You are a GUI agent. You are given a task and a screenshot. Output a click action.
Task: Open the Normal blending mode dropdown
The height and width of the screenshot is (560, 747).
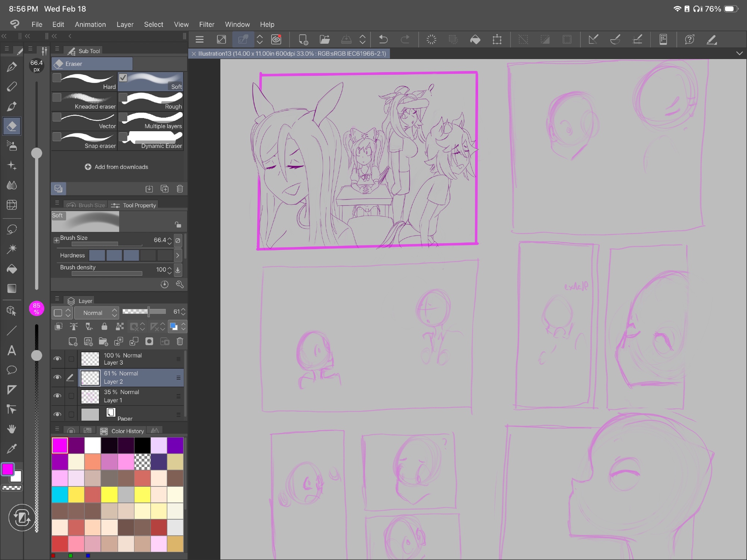tap(96, 313)
